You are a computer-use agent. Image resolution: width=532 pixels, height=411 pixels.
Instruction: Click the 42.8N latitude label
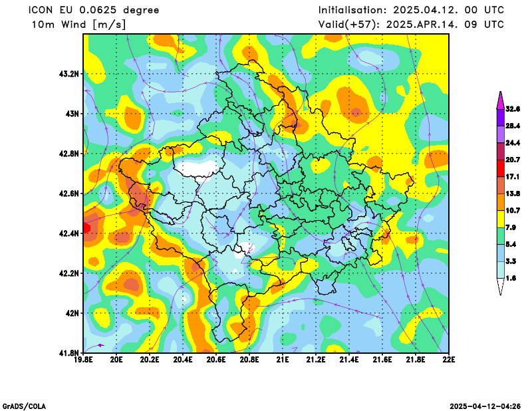(x=69, y=154)
